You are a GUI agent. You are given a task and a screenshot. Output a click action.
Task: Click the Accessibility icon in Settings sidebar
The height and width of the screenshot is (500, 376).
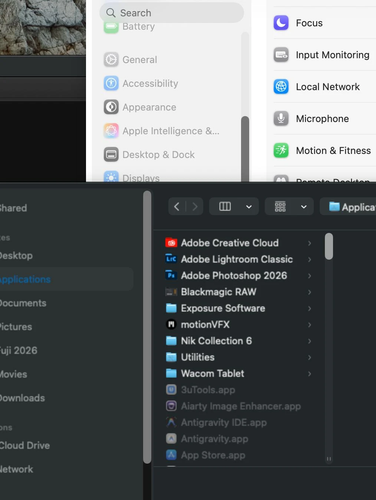(x=111, y=83)
